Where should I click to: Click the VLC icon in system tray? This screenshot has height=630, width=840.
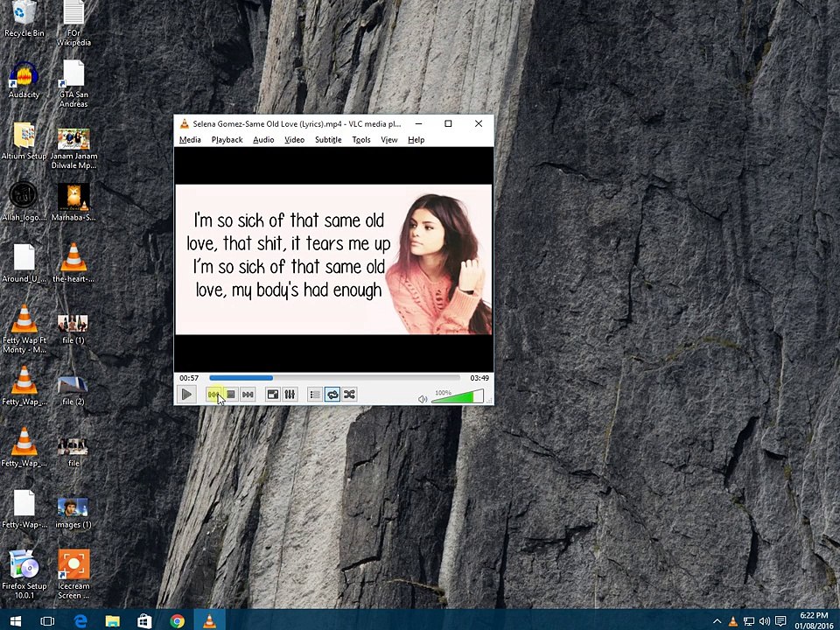point(733,621)
